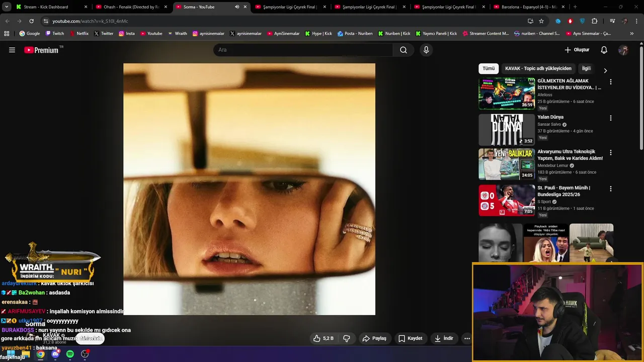Expand hidden bookmarks with the chevron
644x362 pixels.
(x=632, y=34)
